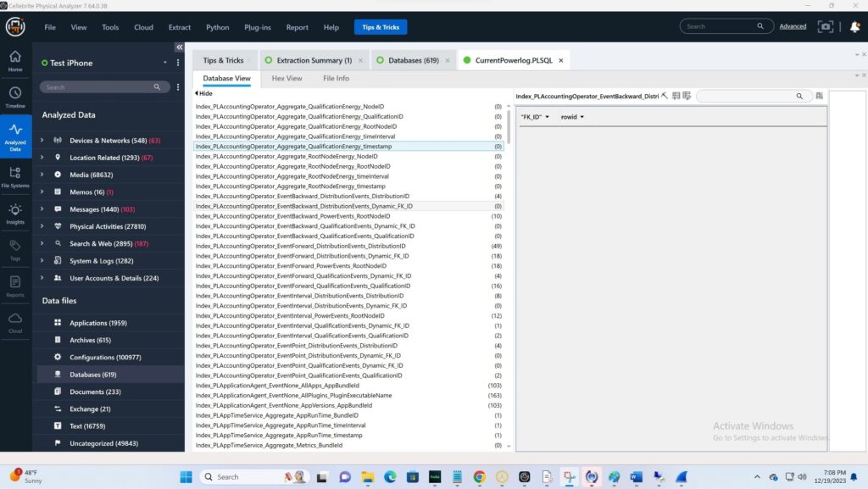The width and height of the screenshot is (868, 489).
Task: Launch Google Chrome from the taskbar
Action: [480, 477]
